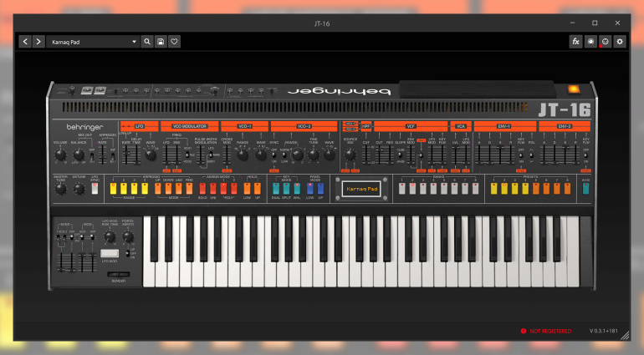Select arpeggio range 2 yellow button
The width and height of the screenshot is (644, 355).
(x=124, y=189)
